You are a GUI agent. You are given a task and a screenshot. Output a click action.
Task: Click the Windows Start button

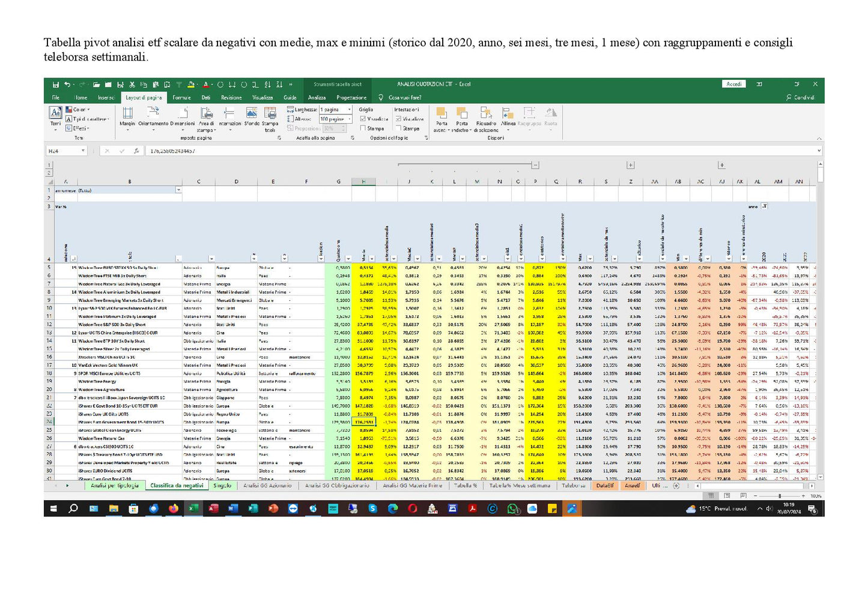53,509
